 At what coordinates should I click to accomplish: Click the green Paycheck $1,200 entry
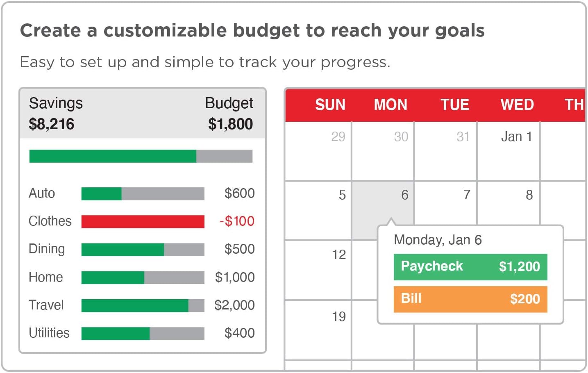(470, 267)
